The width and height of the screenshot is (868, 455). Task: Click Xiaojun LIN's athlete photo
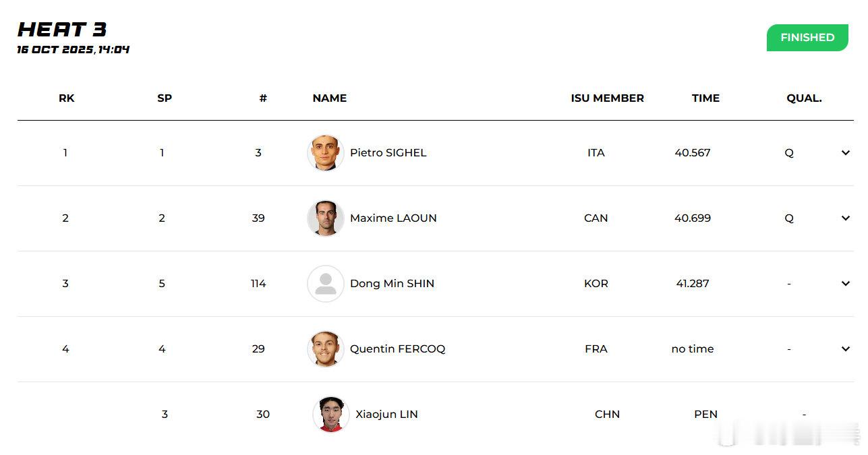[x=331, y=414]
